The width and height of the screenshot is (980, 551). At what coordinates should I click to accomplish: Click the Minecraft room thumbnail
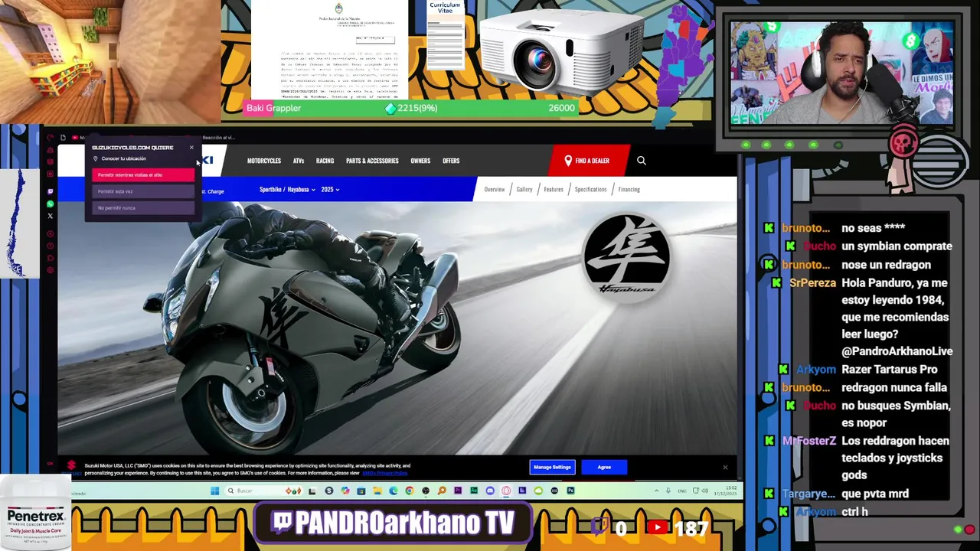109,61
